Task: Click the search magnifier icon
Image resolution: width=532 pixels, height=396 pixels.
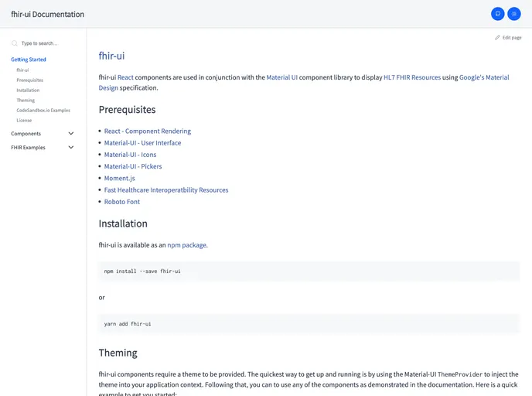Action: pyautogui.click(x=14, y=43)
